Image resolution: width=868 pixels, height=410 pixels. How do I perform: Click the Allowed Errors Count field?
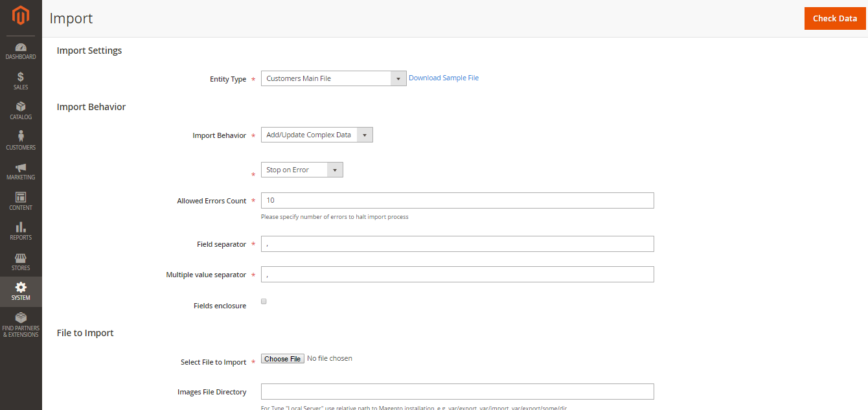point(457,199)
